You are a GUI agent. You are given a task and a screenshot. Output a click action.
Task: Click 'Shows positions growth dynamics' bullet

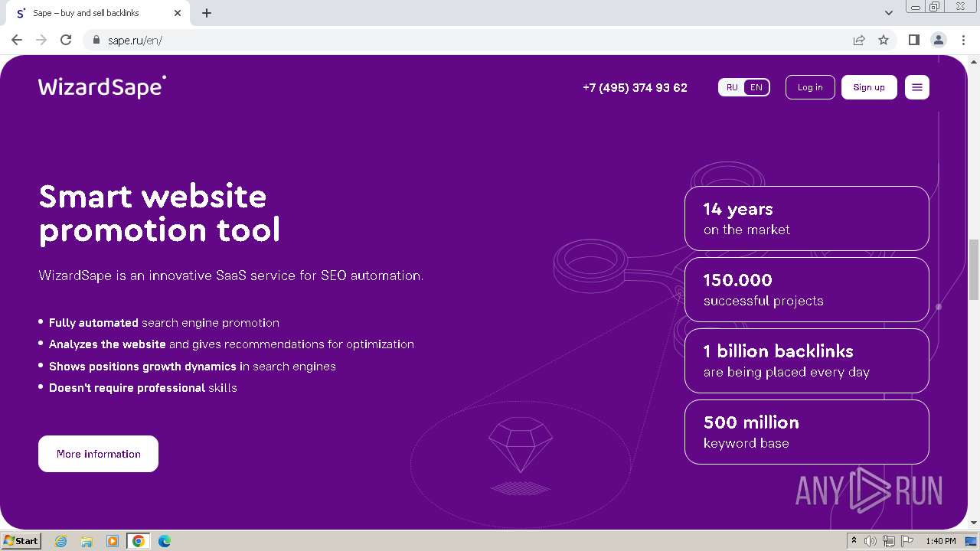pos(192,367)
